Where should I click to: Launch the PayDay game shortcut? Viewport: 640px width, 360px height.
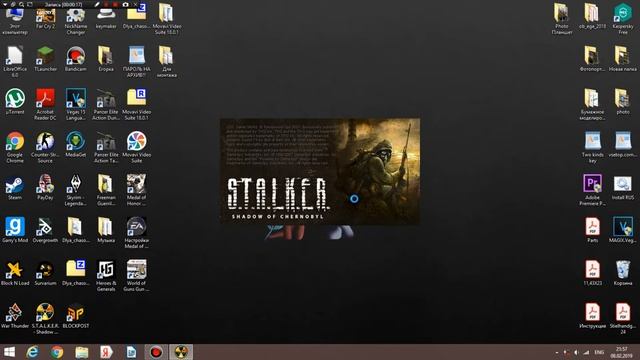point(45,188)
